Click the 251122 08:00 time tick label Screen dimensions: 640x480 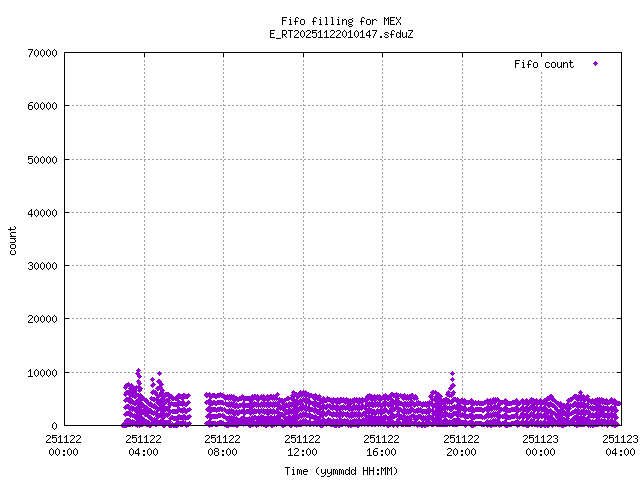[223, 444]
